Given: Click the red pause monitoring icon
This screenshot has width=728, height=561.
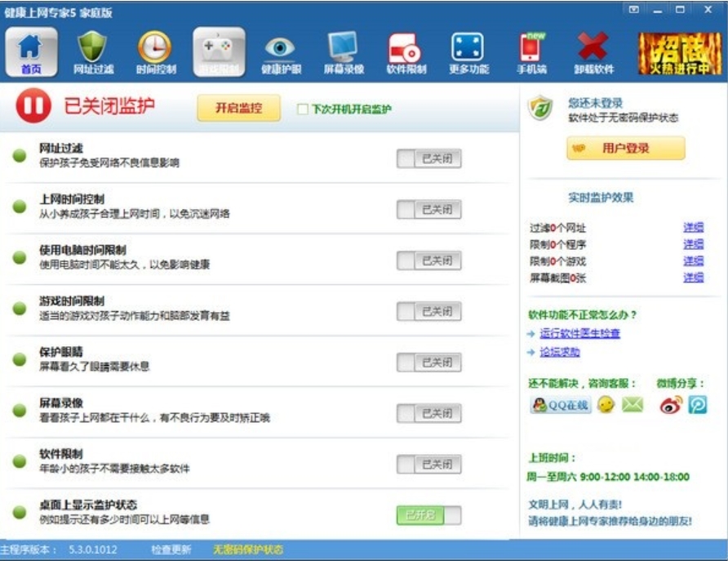Looking at the screenshot, I should coord(33,106).
